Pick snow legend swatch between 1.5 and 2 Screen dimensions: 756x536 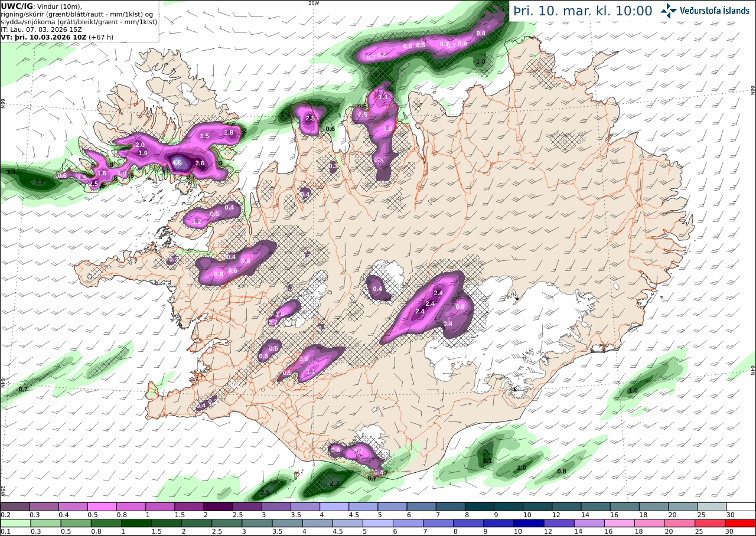[189, 506]
